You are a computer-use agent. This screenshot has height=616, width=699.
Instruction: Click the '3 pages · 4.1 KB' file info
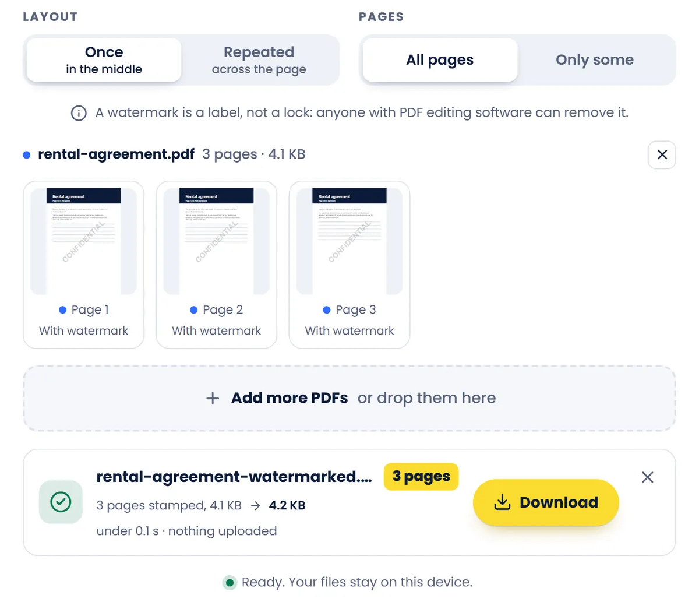(x=254, y=154)
